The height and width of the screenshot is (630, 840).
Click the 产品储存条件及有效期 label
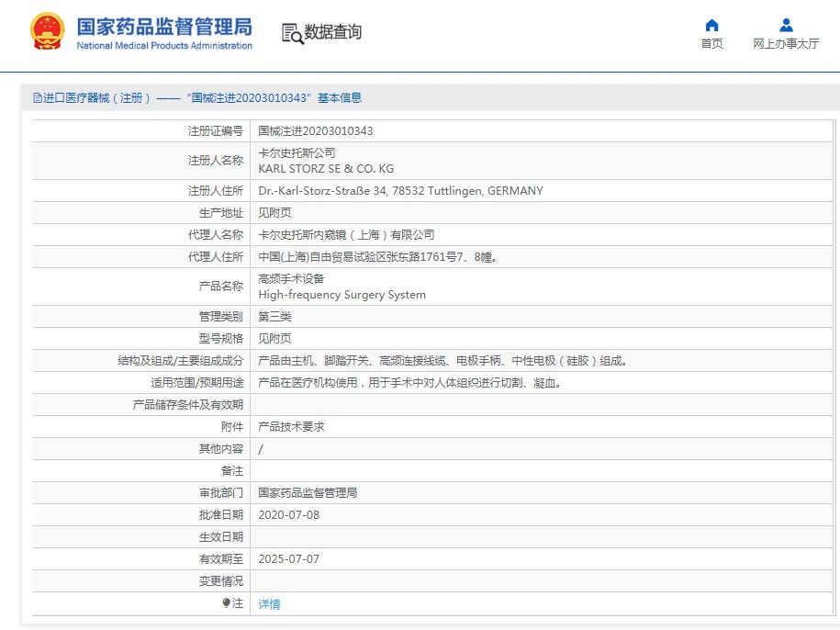(x=188, y=405)
